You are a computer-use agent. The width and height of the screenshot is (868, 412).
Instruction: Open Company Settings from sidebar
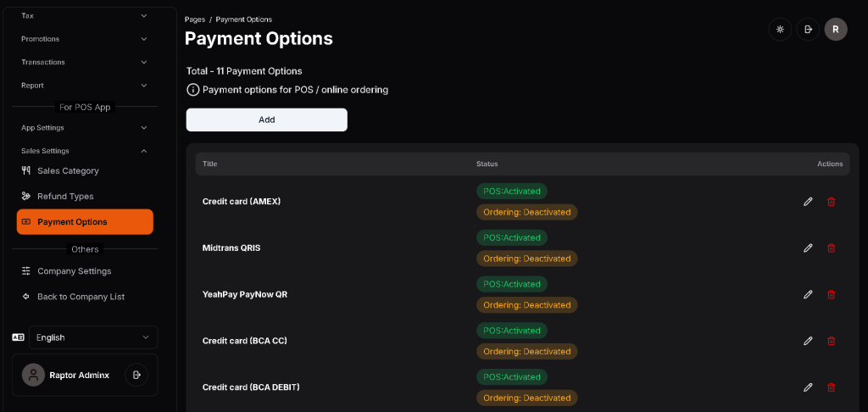74,271
